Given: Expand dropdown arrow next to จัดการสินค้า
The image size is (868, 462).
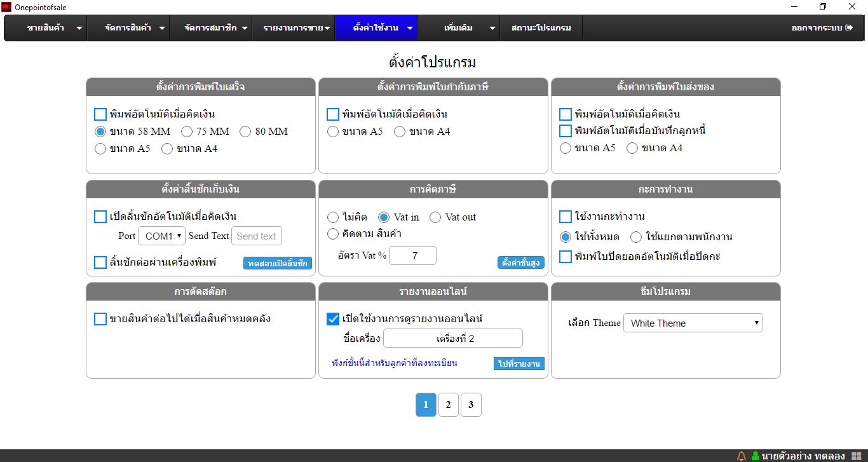Looking at the screenshot, I should [x=162, y=29].
